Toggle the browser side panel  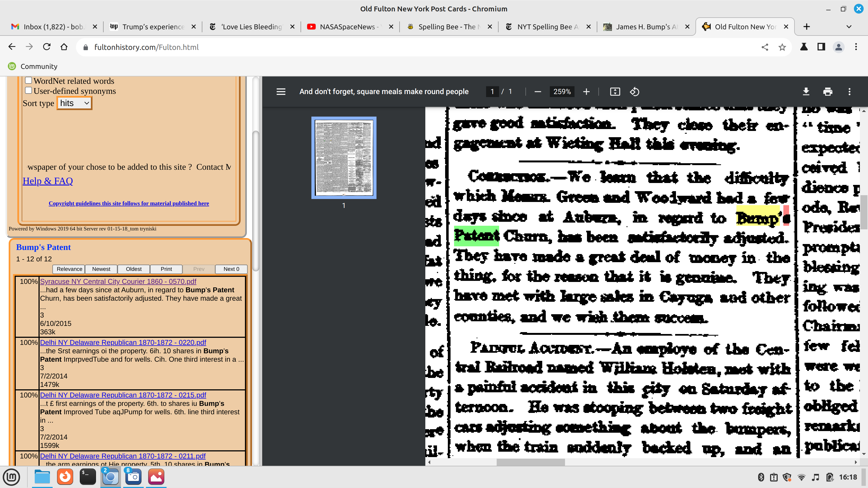tap(821, 47)
